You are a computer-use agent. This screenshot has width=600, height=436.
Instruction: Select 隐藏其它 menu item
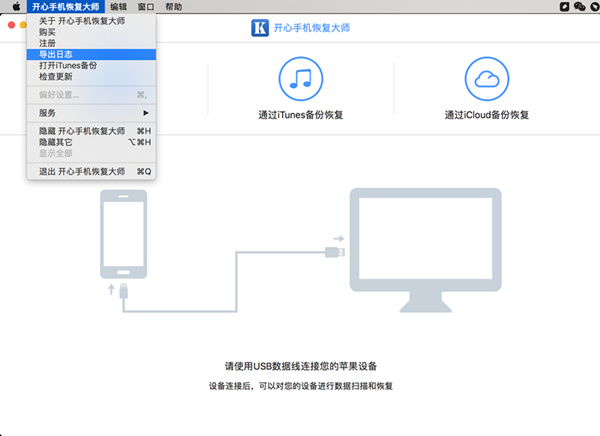point(91,142)
